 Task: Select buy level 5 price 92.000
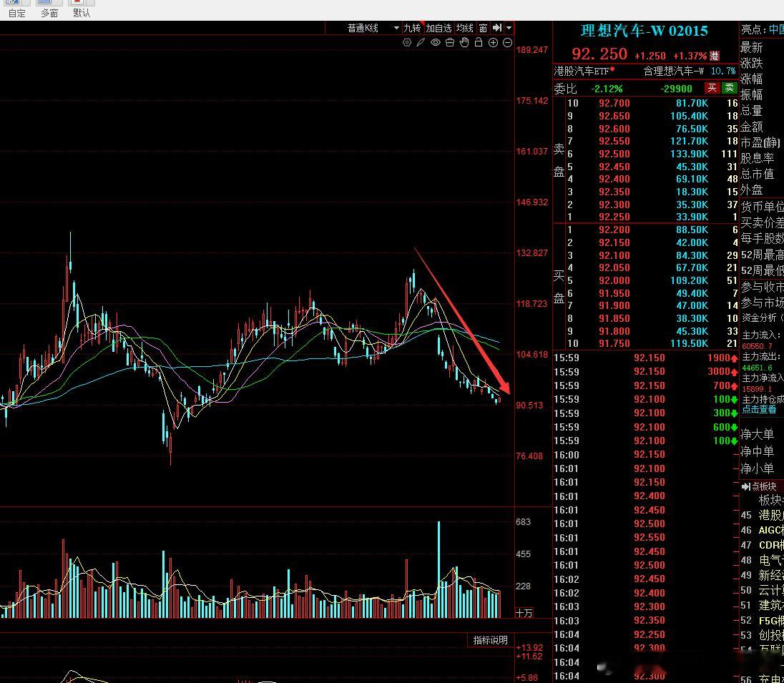click(614, 280)
